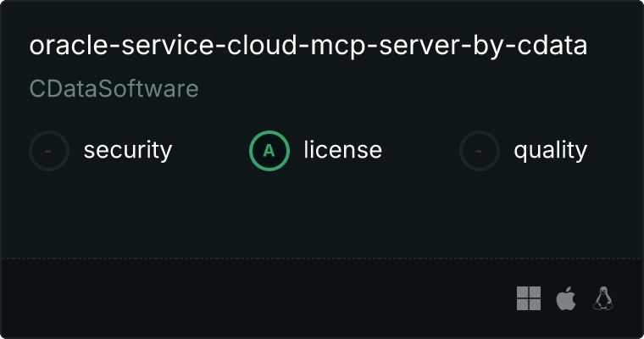
Task: Click the footer strip left of Windows icon
Action: tap(254, 298)
